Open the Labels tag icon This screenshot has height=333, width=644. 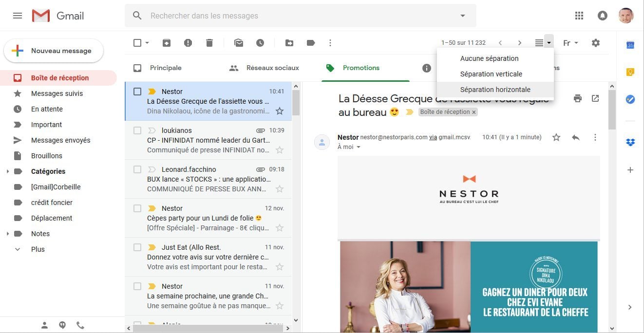(311, 43)
